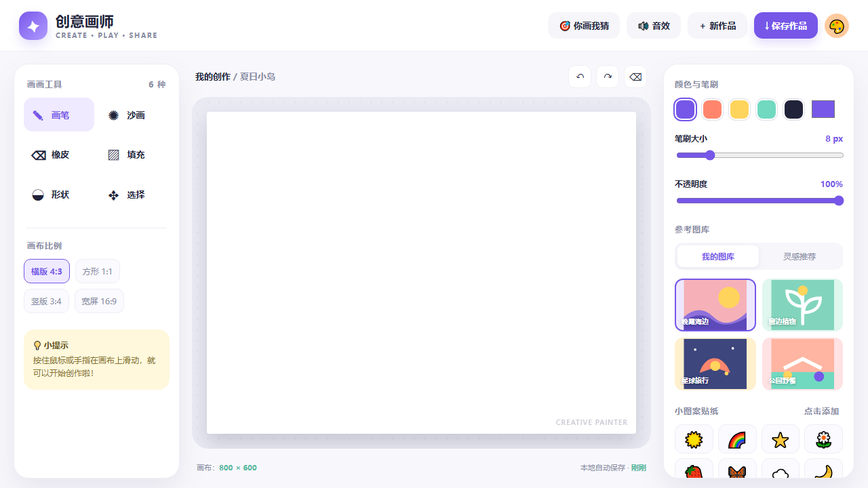Click 保存作品 save button
The image size is (868, 488).
coord(786,26)
